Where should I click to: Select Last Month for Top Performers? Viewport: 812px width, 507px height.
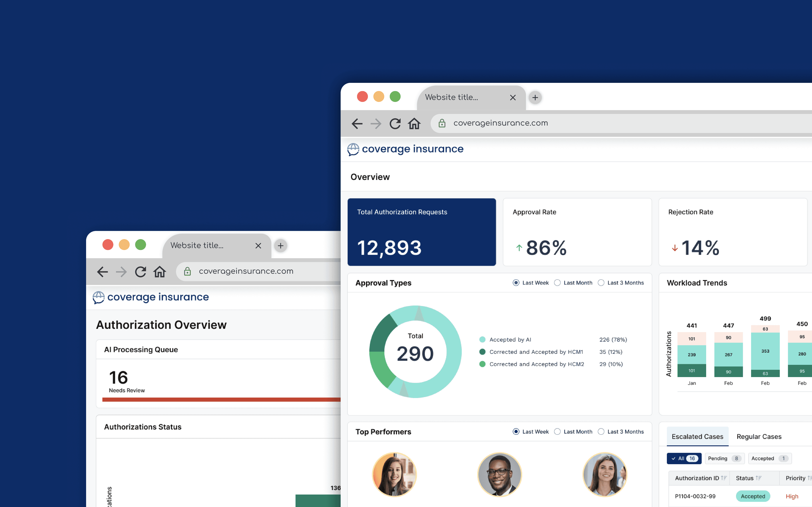(x=557, y=431)
